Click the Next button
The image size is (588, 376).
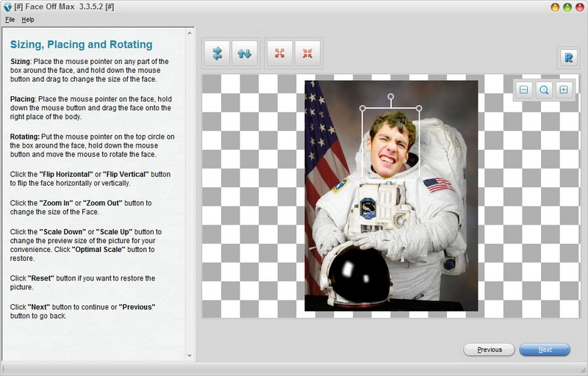(545, 350)
